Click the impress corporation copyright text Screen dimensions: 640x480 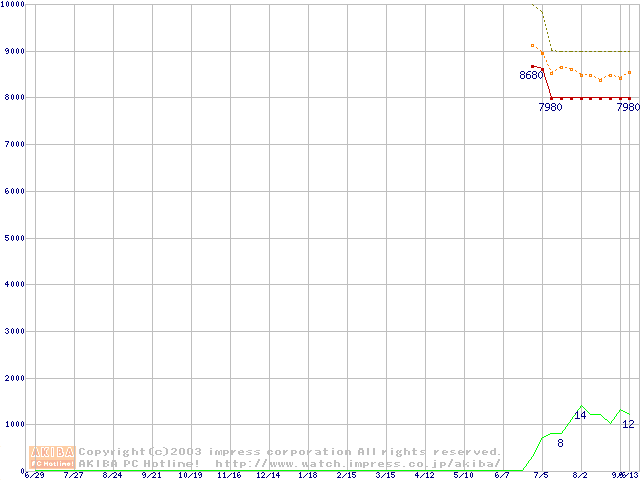click(x=290, y=452)
